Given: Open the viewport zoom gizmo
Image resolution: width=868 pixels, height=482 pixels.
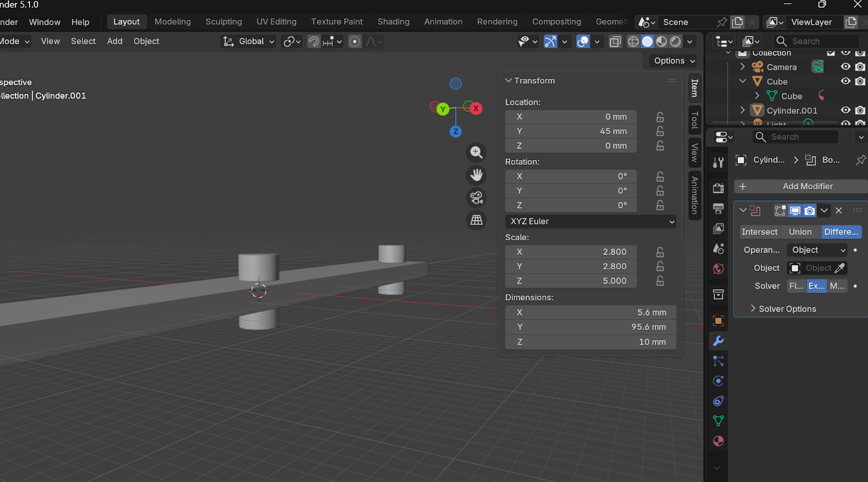Looking at the screenshot, I should pos(477,153).
